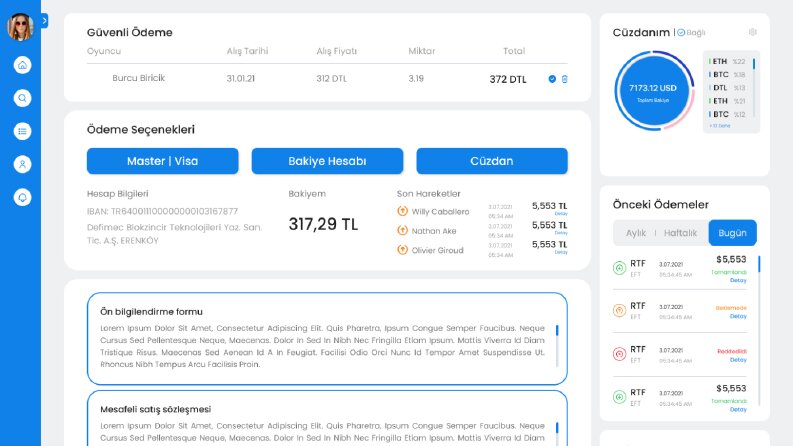
Task: Click the Total column header
Action: click(514, 51)
